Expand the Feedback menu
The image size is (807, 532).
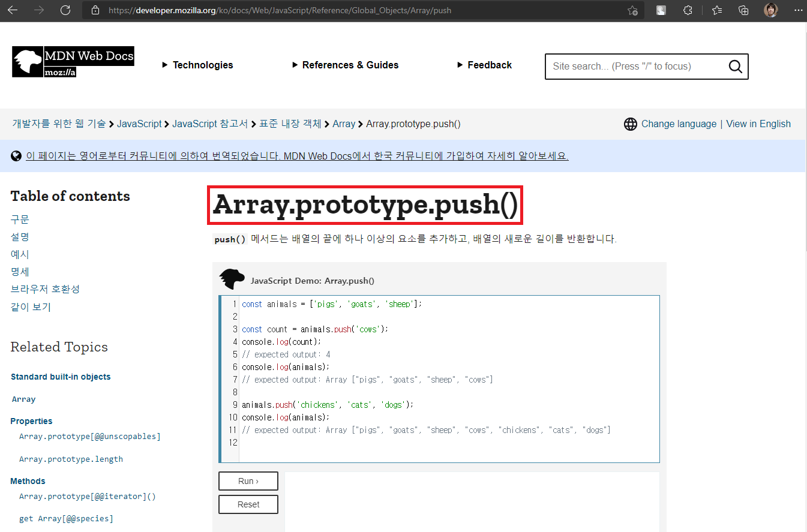tap(485, 65)
